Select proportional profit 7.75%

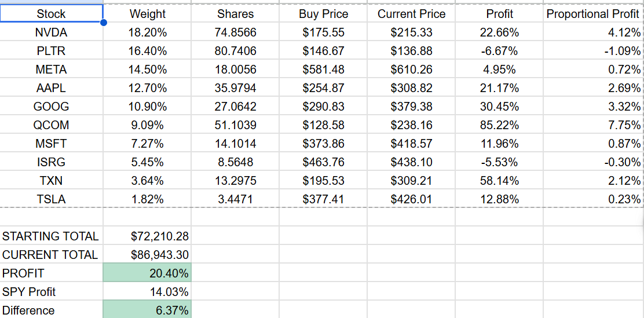tap(593, 125)
